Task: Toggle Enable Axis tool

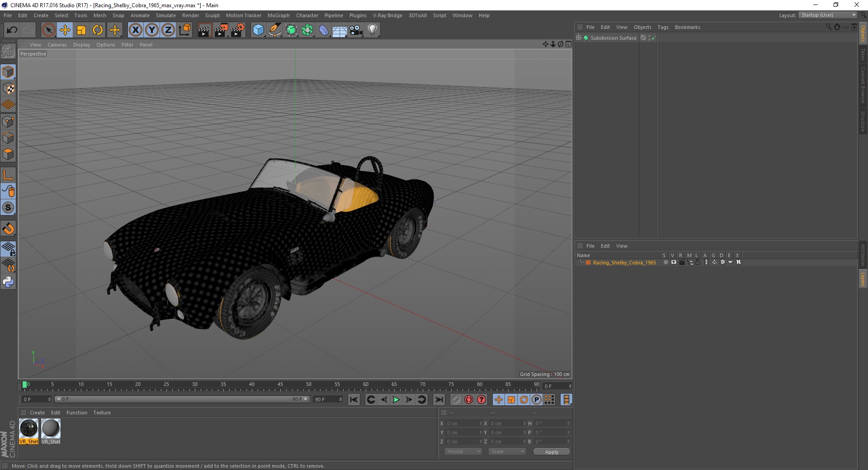Action: click(8, 175)
